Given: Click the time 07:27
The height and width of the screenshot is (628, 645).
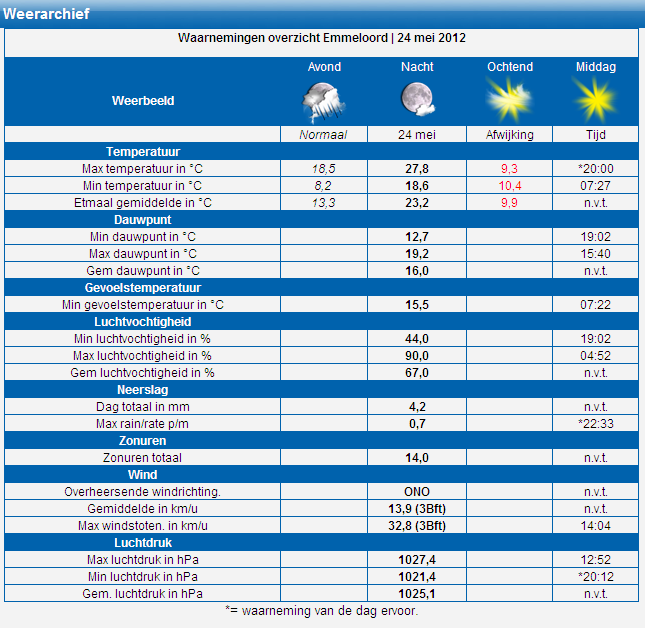Looking at the screenshot, I should [x=595, y=186].
